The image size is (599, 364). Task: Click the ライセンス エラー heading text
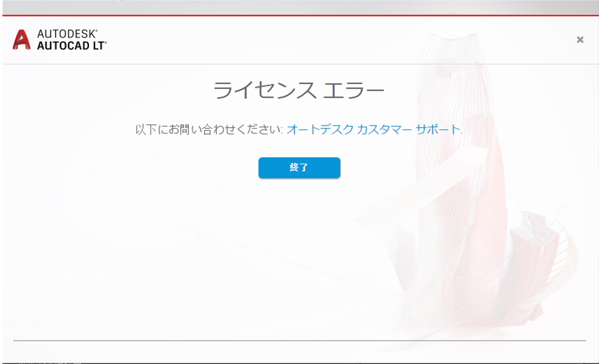(x=299, y=90)
